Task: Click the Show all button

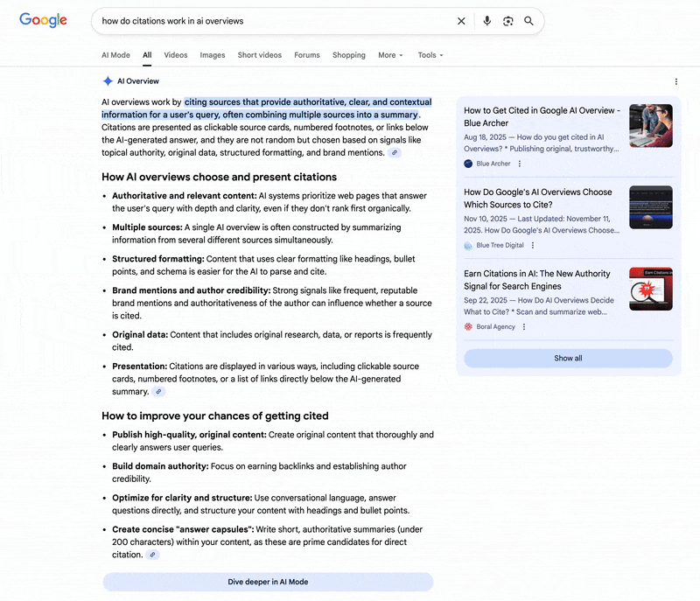Action: point(568,358)
